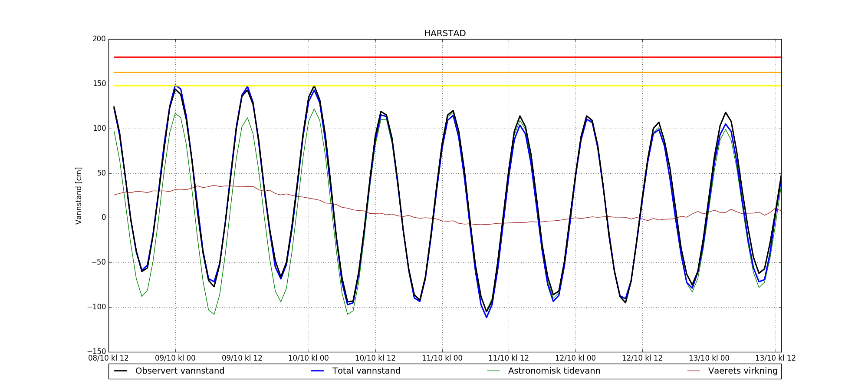Click the "08/10 kl 12" x-axis tick label

[x=108, y=358]
